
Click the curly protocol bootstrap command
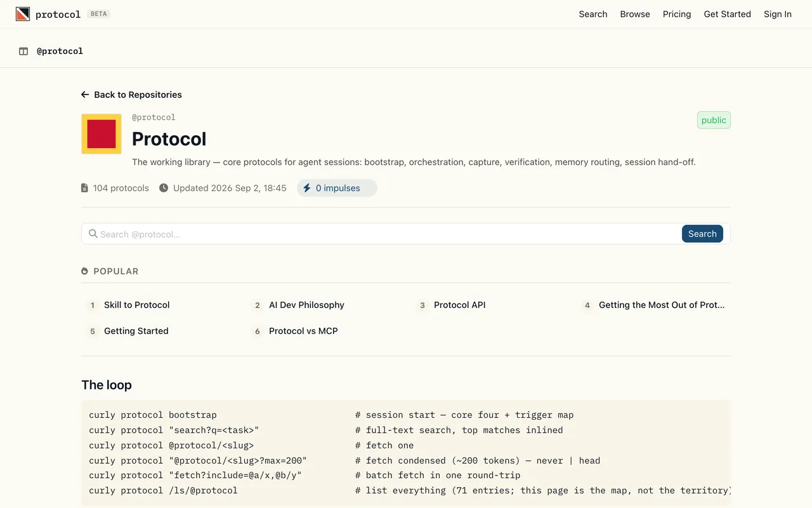pos(153,415)
